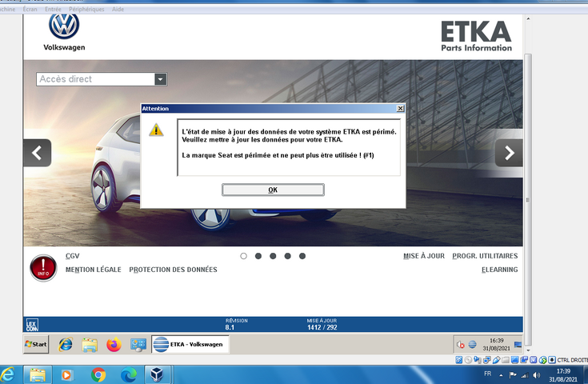
Task: Click the FR language indicator
Action: [x=487, y=374]
